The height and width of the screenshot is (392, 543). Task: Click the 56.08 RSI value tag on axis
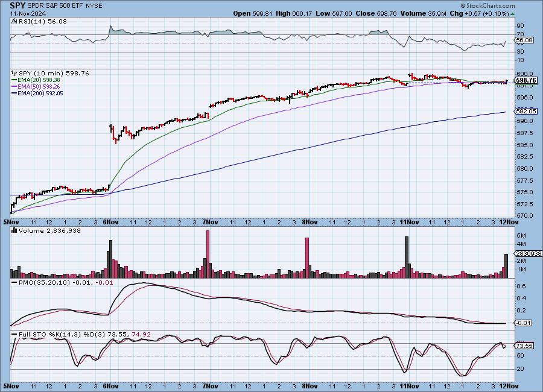[524, 40]
